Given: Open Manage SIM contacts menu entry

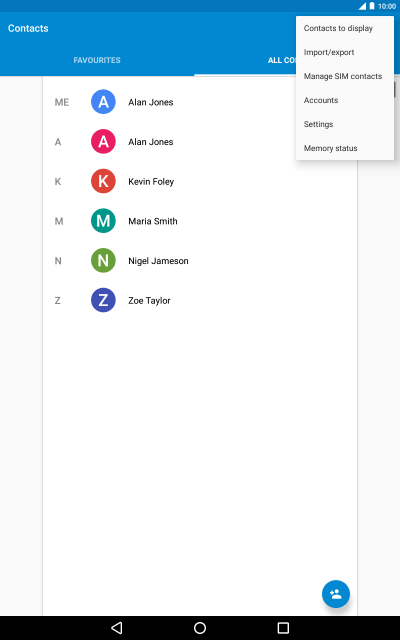Looking at the screenshot, I should coord(345,76).
